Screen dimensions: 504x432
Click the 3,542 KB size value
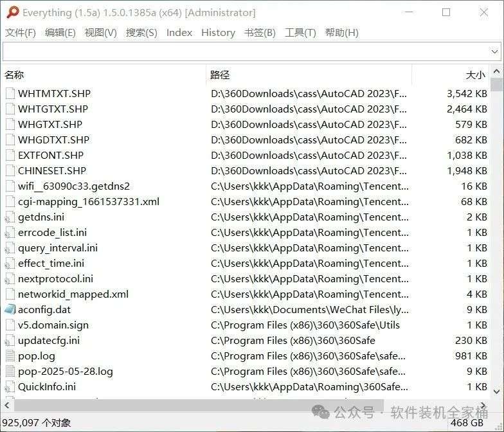(x=467, y=94)
